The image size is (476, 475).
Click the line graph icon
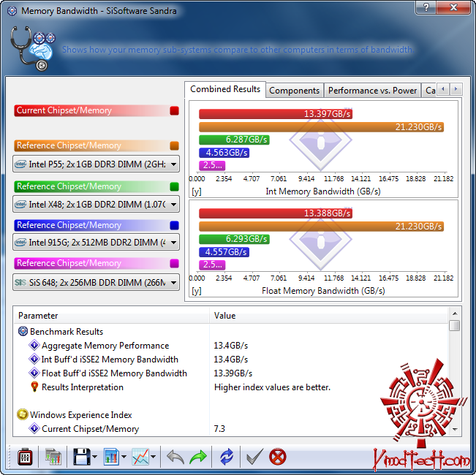pos(140,457)
